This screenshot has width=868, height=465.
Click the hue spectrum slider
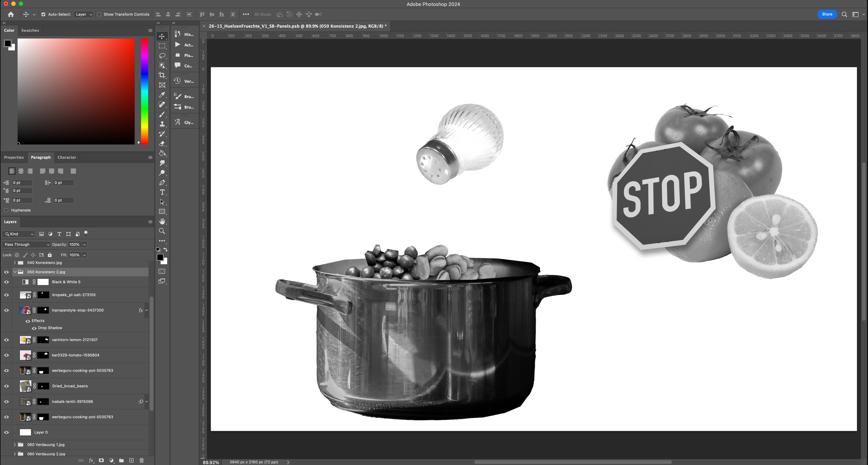pos(144,91)
